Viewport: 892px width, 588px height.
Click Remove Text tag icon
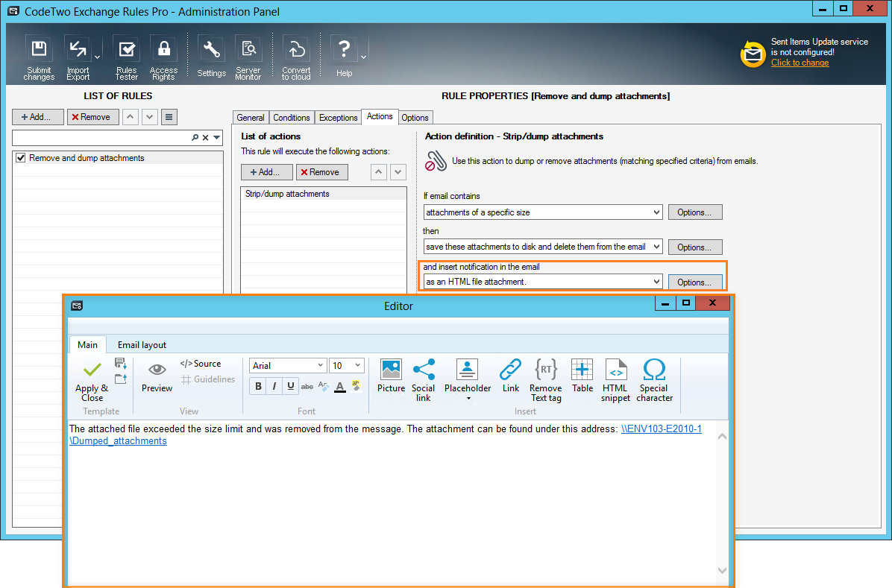[545, 380]
